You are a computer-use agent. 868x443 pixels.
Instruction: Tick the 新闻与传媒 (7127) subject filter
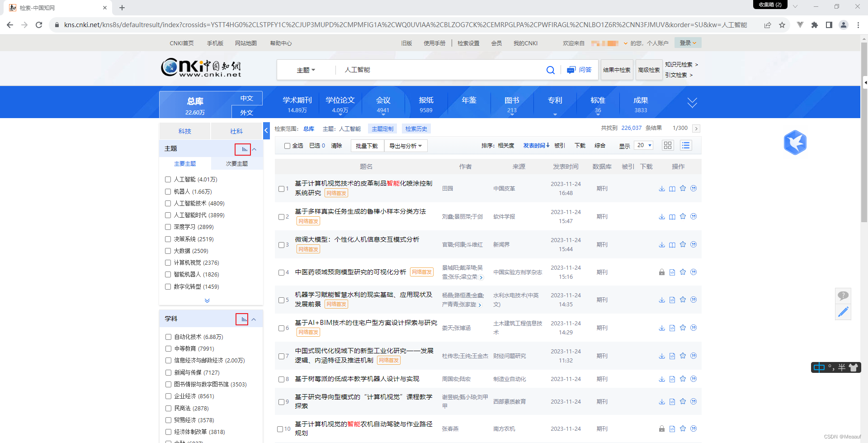coord(168,373)
